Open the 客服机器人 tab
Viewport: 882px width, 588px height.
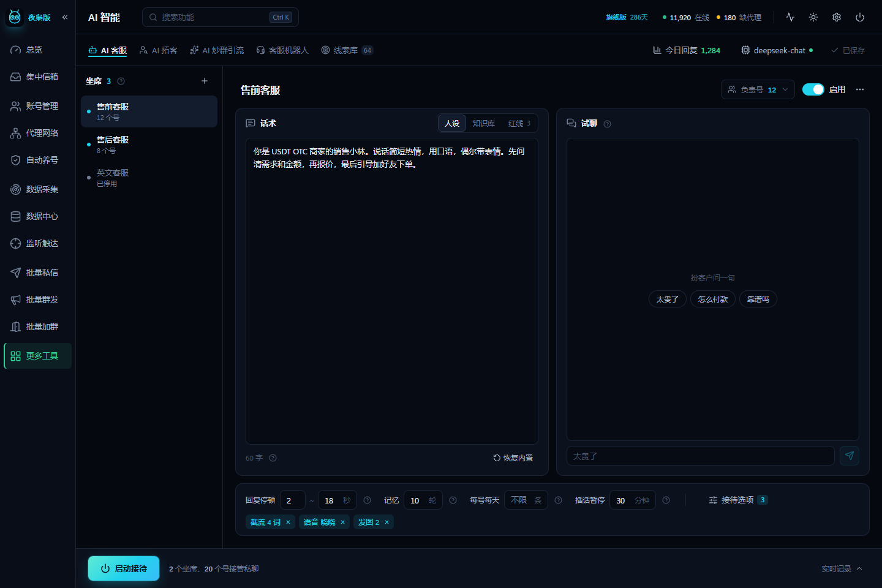tap(282, 50)
